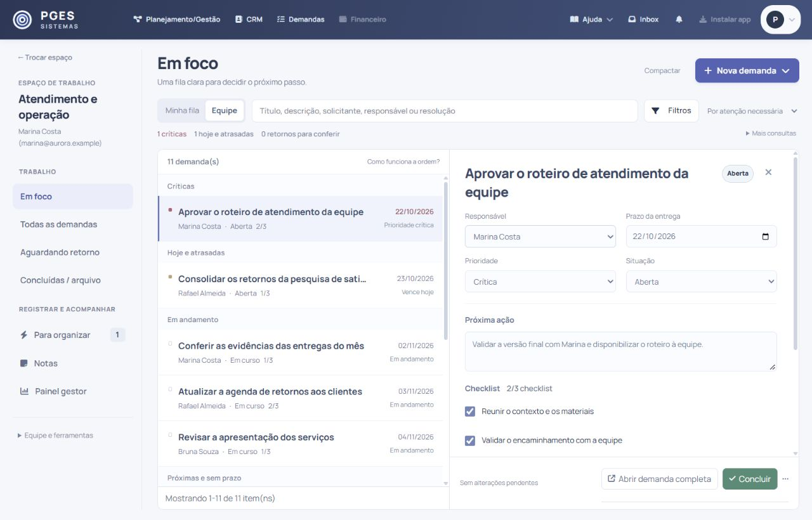Click the Inbox tray icon
Viewport: 812px width, 520px height.
632,20
